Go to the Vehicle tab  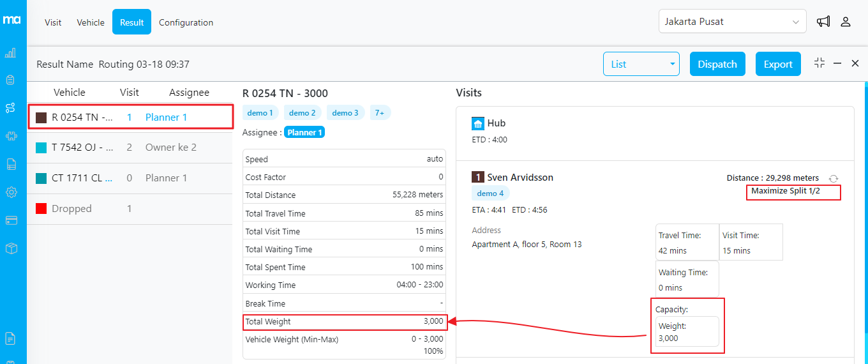tap(91, 22)
